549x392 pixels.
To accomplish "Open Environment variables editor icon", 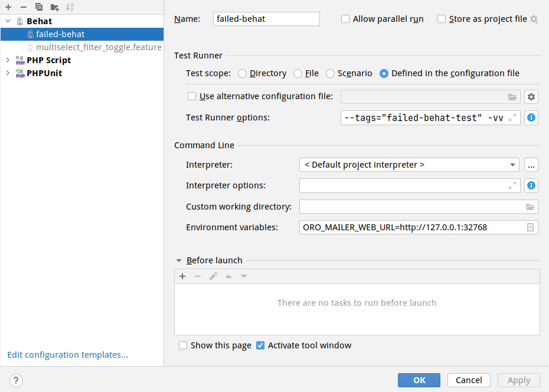I will (530, 227).
